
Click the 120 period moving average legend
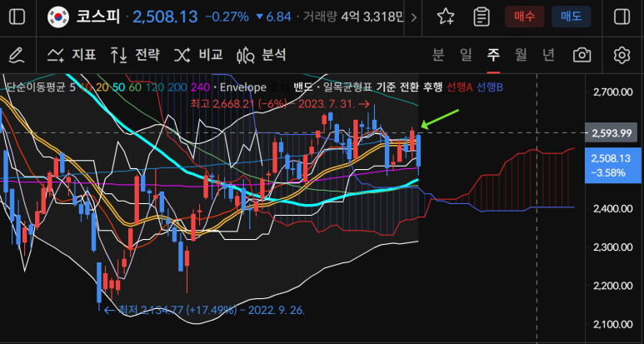click(x=154, y=87)
